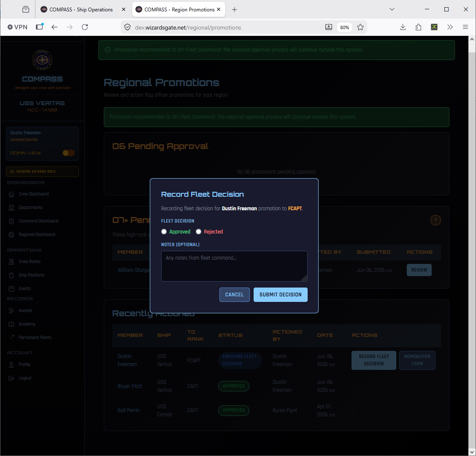This screenshot has width=476, height=456.
Task: Open the browser downloads icon
Action: click(403, 27)
